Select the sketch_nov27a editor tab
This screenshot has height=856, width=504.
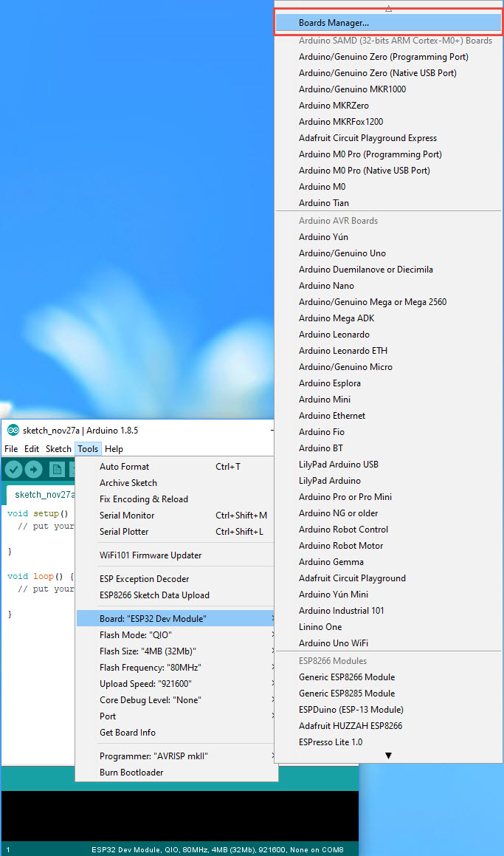[41, 495]
